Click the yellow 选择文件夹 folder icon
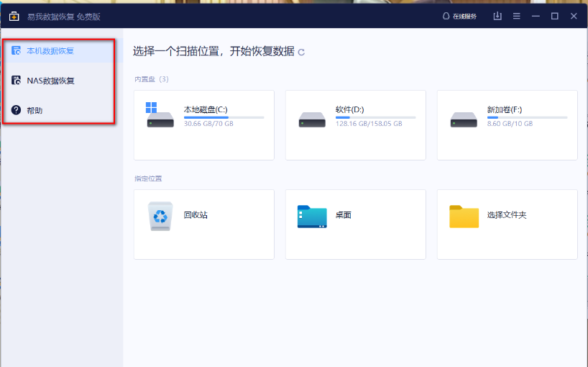The height and width of the screenshot is (367, 588). (464, 216)
